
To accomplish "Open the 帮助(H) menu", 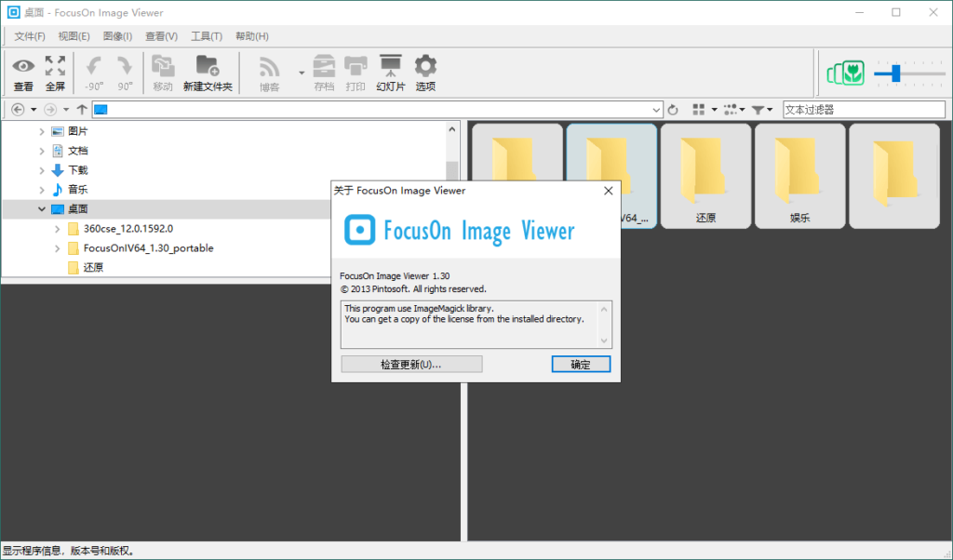I will tap(252, 36).
